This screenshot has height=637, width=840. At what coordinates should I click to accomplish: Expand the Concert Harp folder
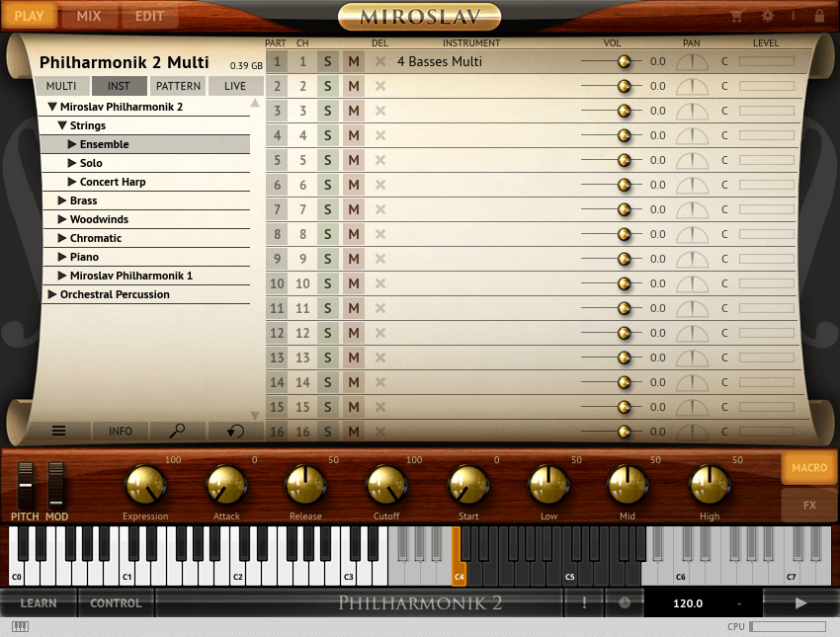[72, 182]
